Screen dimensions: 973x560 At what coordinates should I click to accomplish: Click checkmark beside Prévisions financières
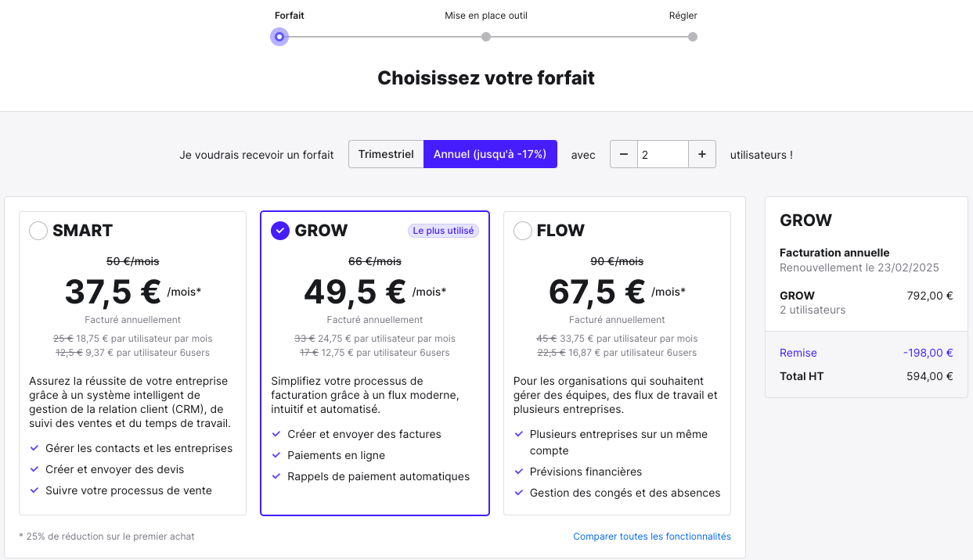519,472
